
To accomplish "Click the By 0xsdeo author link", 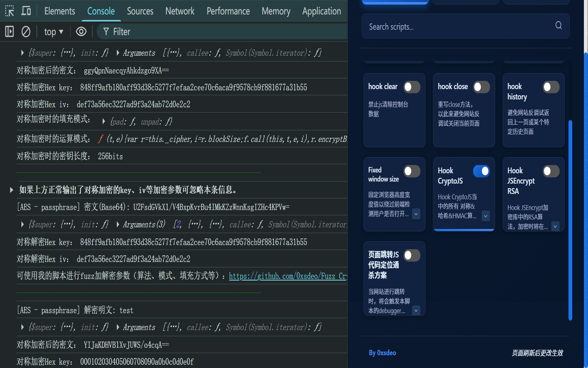I will [x=382, y=352].
